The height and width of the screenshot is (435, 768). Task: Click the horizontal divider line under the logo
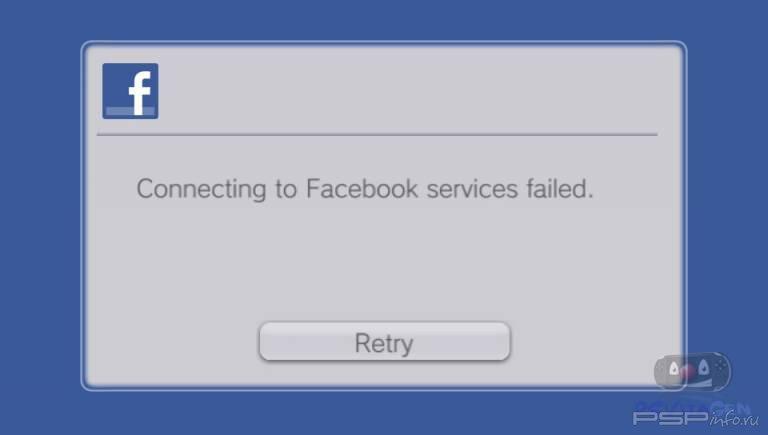[x=377, y=134]
